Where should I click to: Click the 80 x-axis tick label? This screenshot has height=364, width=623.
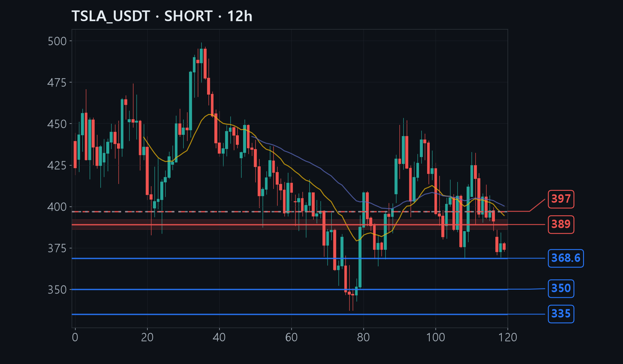click(363, 338)
